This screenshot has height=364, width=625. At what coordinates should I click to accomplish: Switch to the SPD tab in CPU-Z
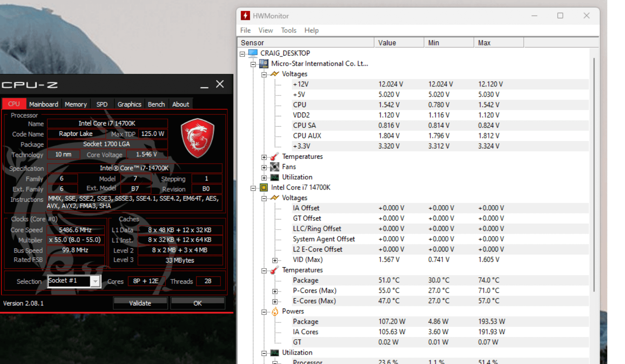(102, 104)
